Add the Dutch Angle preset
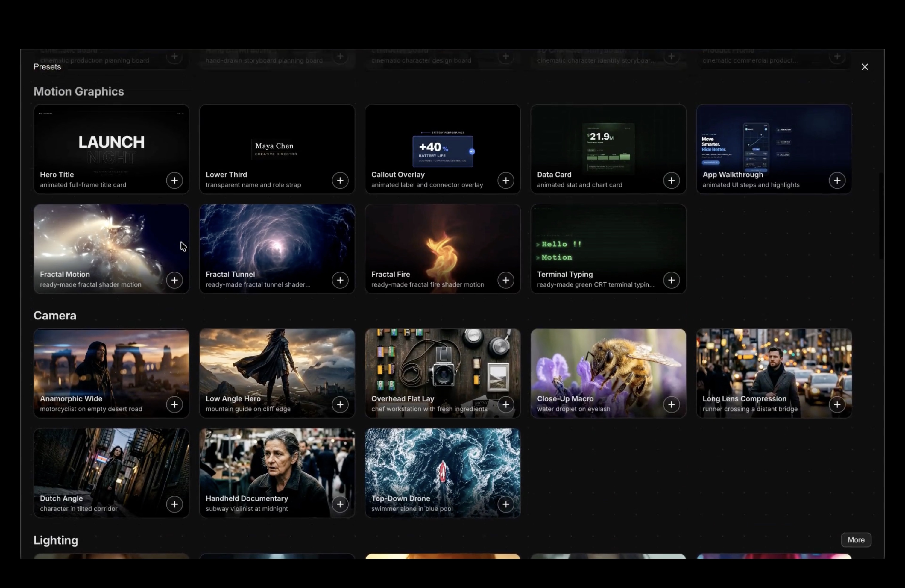Image resolution: width=905 pixels, height=588 pixels. [174, 504]
